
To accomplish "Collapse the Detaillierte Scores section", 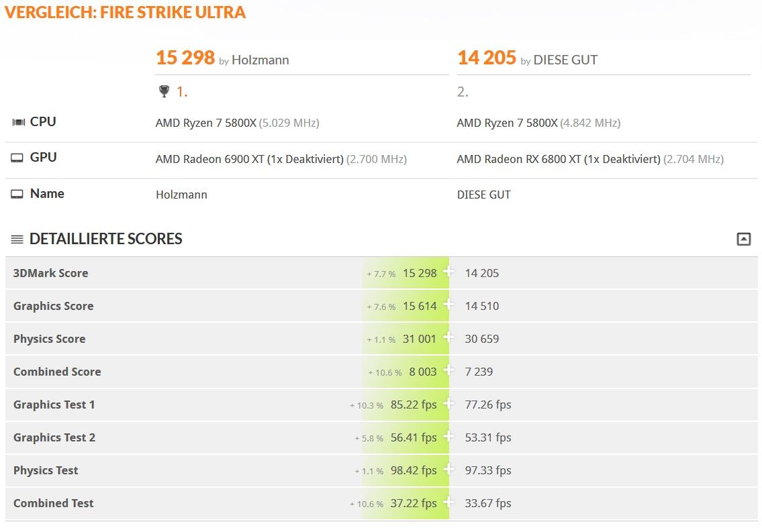I will 743,239.
